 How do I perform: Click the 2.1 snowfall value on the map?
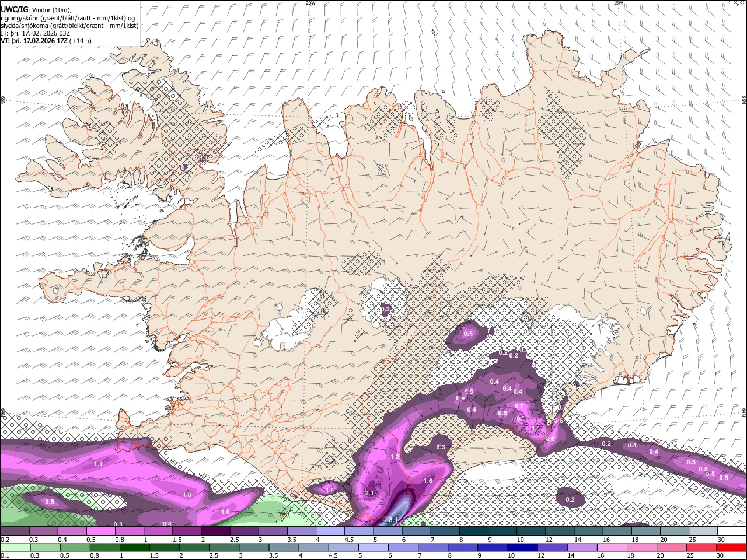[x=369, y=493]
